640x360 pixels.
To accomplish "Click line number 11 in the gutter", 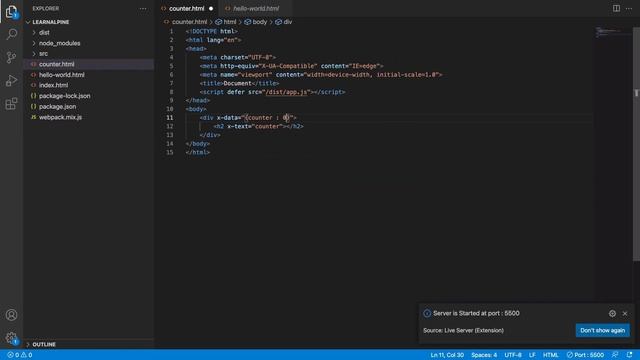I will click(169, 118).
